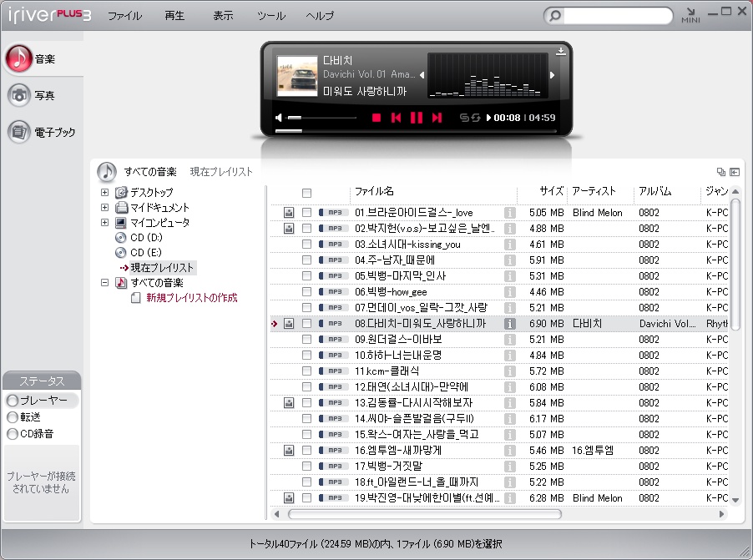This screenshot has width=753, height=560.
Task: Select the 転送 radio button
Action: pos(13,417)
